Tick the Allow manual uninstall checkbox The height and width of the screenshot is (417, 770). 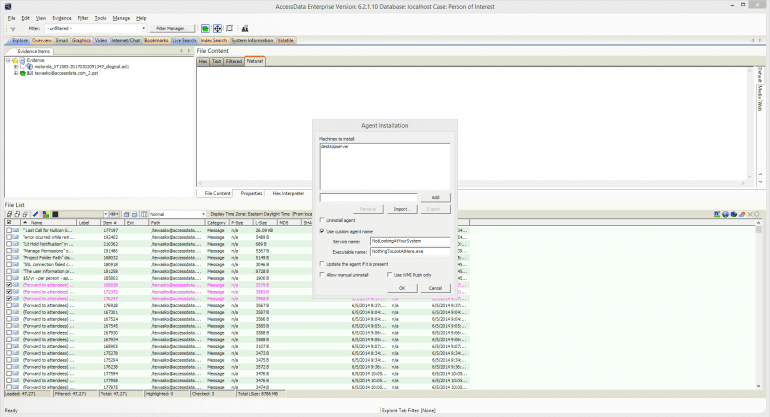pos(323,274)
